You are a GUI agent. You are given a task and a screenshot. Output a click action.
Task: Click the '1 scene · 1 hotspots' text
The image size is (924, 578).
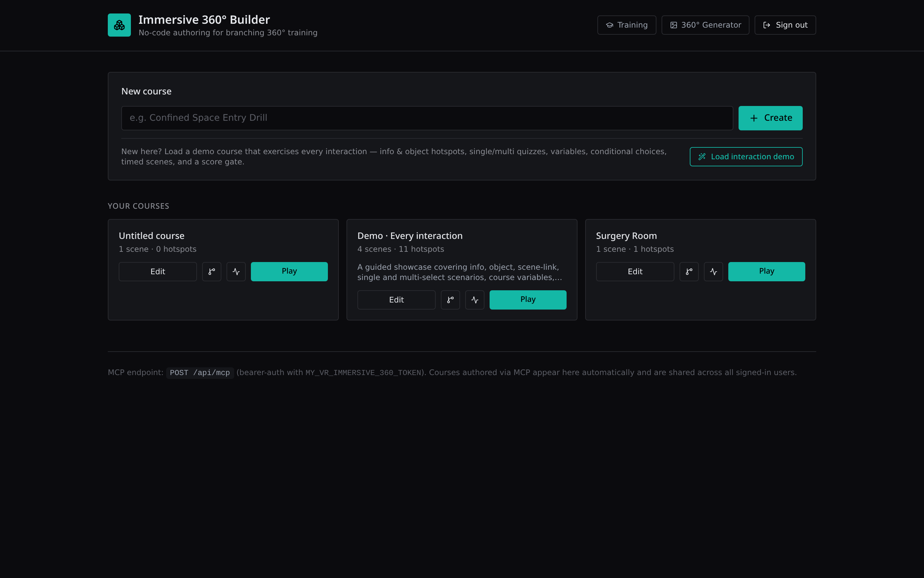pos(635,249)
